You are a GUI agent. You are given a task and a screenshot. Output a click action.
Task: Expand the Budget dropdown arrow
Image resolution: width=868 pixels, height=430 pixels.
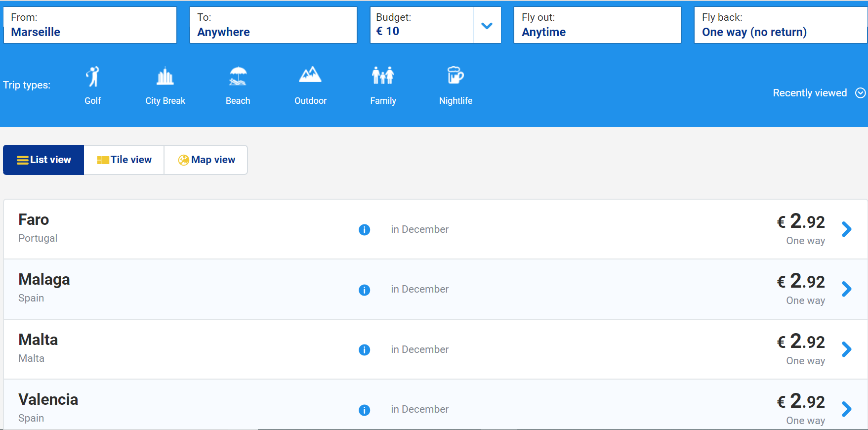click(487, 26)
